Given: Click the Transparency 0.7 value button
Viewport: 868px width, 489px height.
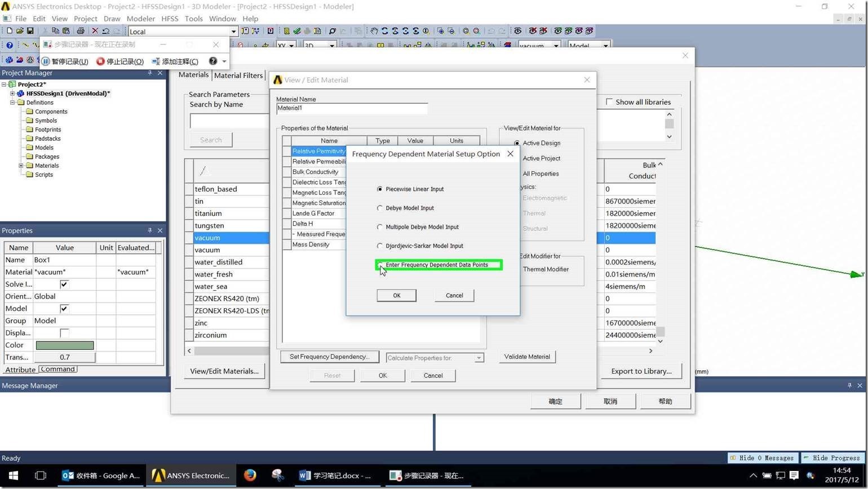Looking at the screenshot, I should click(x=65, y=357).
